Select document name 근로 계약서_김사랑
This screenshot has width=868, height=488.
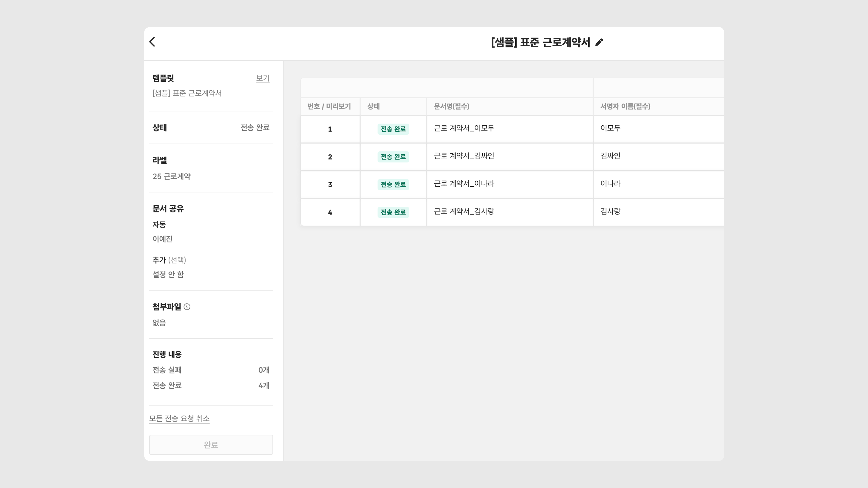(x=464, y=211)
